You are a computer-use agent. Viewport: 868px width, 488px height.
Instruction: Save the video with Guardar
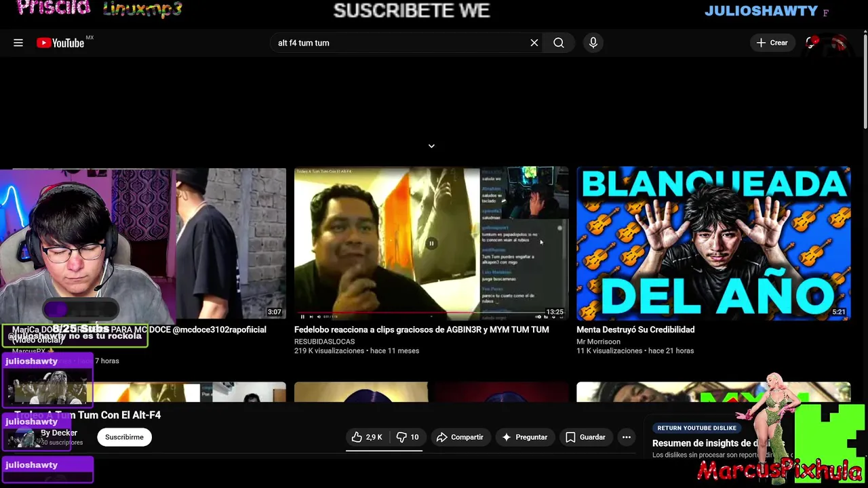tap(585, 437)
